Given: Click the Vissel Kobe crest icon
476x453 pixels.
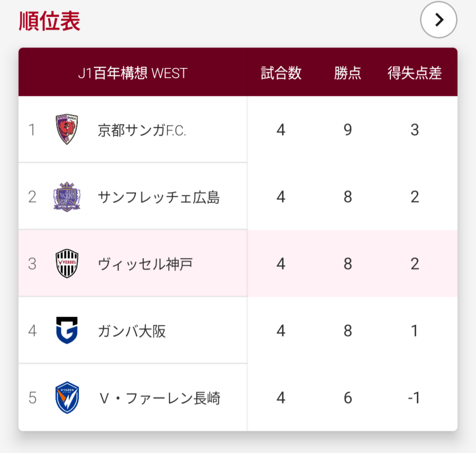Looking at the screenshot, I should tap(67, 264).
